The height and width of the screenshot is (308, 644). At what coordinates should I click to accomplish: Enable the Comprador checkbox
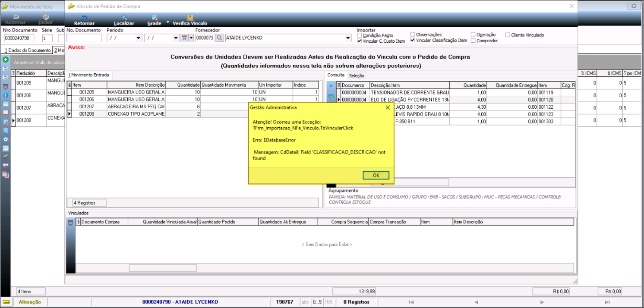pos(474,41)
